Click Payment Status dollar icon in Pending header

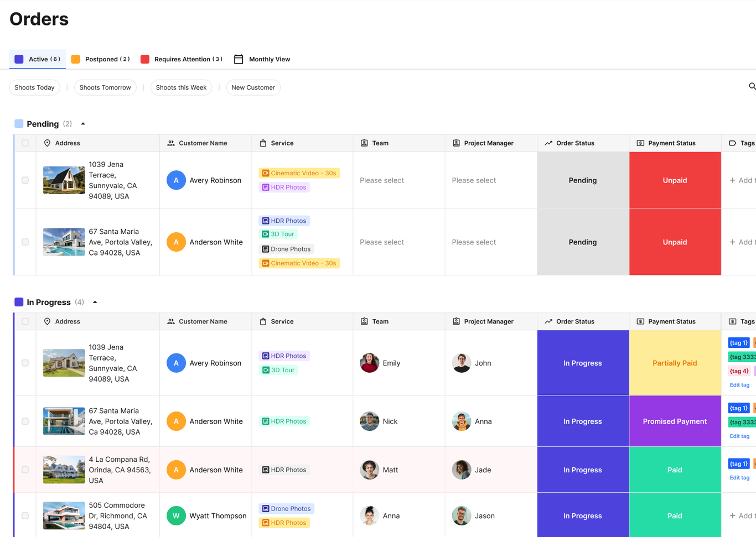(640, 143)
